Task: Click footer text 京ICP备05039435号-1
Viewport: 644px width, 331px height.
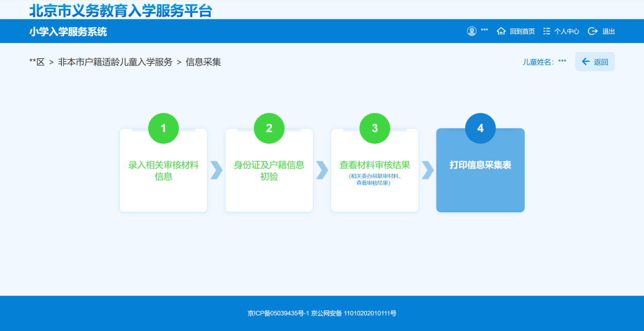Action: coord(278,313)
